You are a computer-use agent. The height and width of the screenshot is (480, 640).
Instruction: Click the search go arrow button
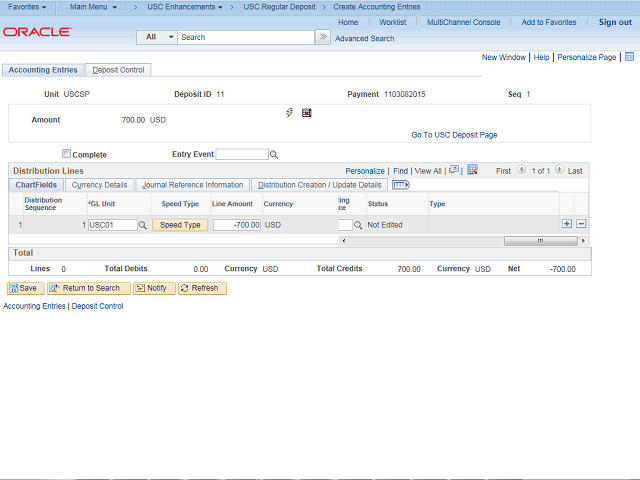click(323, 37)
